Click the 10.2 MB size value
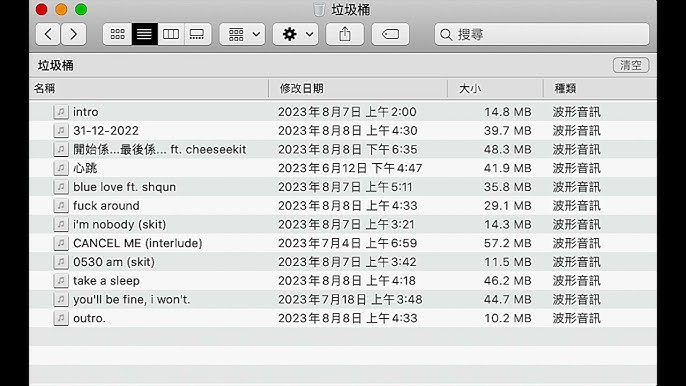This screenshot has width=686, height=386. coord(508,318)
